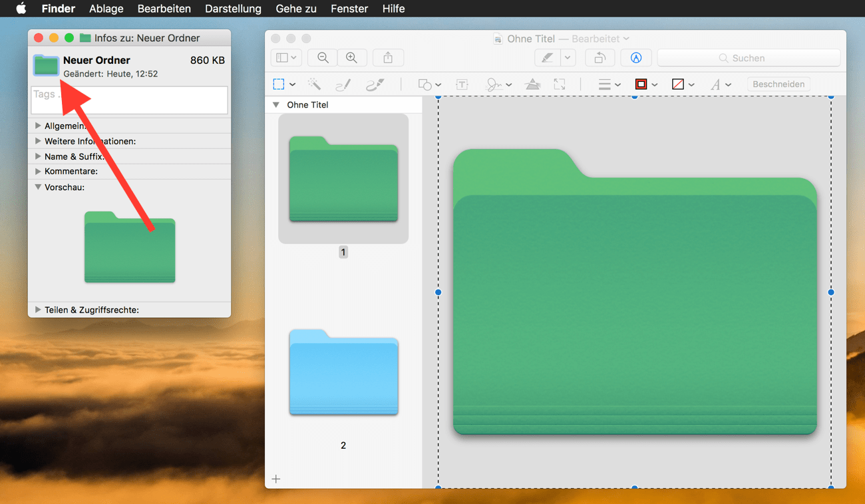This screenshot has height=504, width=865.
Task: Choose the Text tool icon
Action: pyautogui.click(x=462, y=84)
